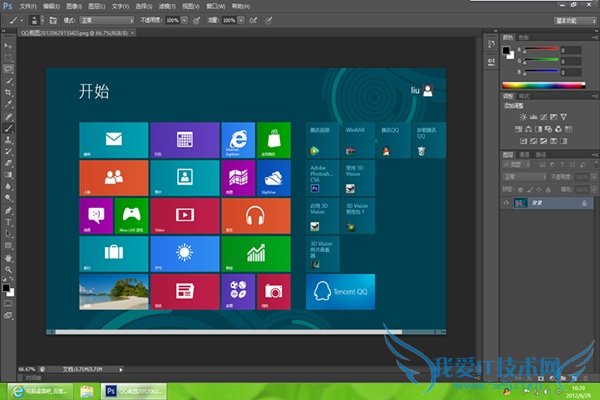Toggle tablet pressure for opacity
Screen dimensions: 600x400
[197, 20]
